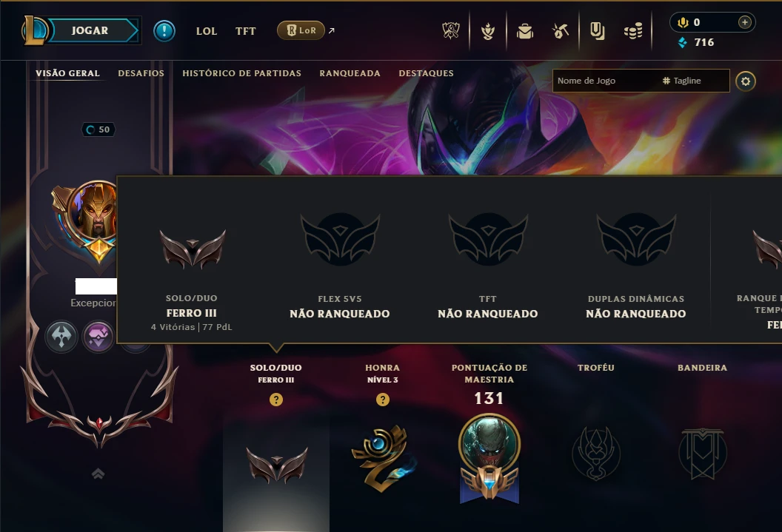Screen dimensions: 782x532
Task: Open the Store coins icon
Action: pyautogui.click(x=633, y=31)
